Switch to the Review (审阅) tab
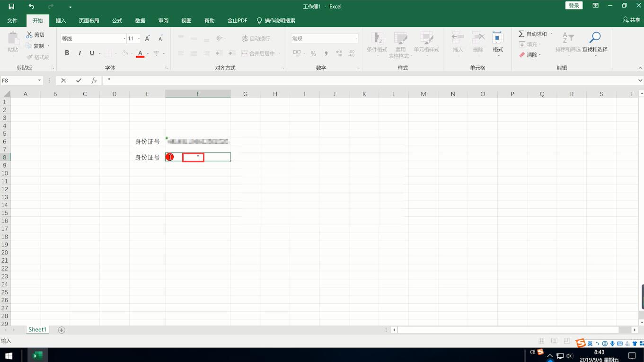 (x=163, y=21)
